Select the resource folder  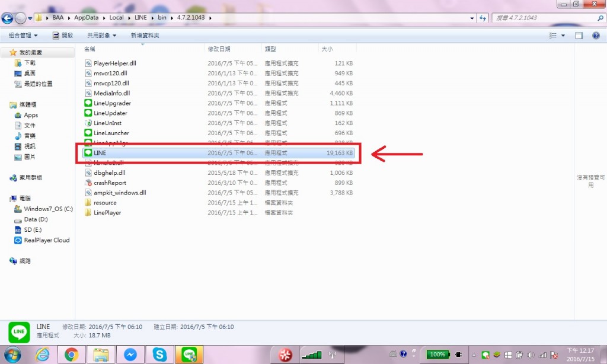(x=104, y=203)
